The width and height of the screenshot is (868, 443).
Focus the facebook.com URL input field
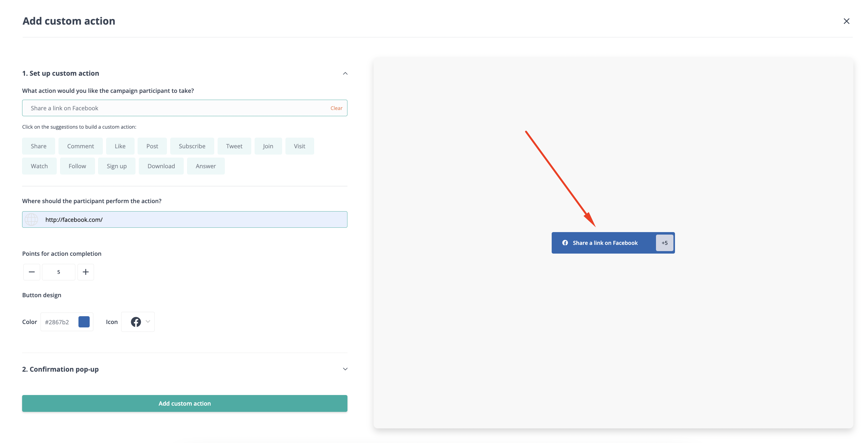(x=192, y=220)
